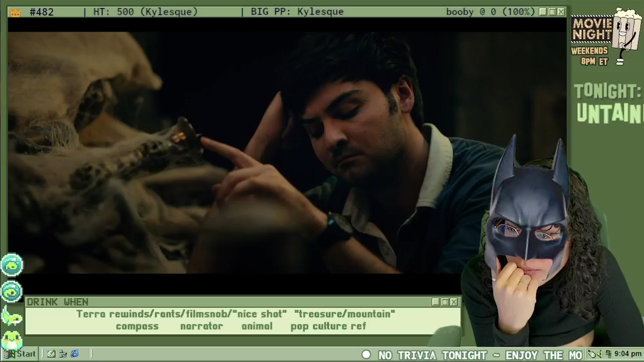644x362 pixels.
Task: Click the sleepy frog bubble icon
Action: pos(12,265)
